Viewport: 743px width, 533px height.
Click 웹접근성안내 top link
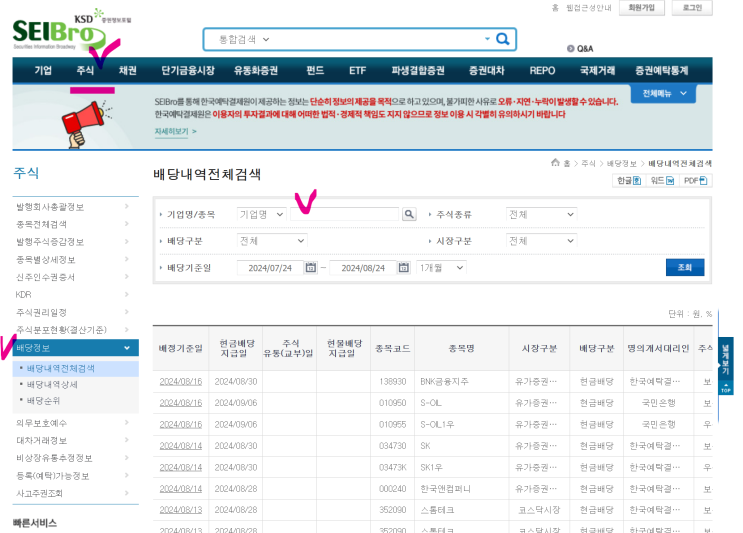pos(589,8)
